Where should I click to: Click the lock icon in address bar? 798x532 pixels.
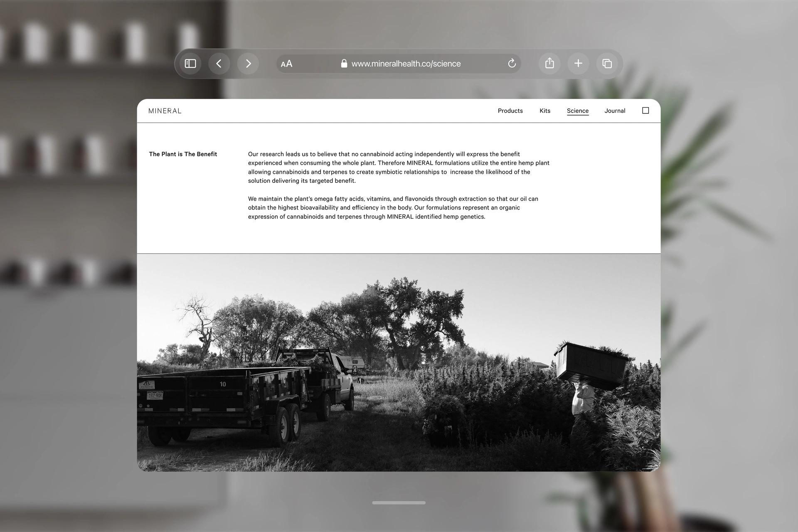pyautogui.click(x=344, y=64)
